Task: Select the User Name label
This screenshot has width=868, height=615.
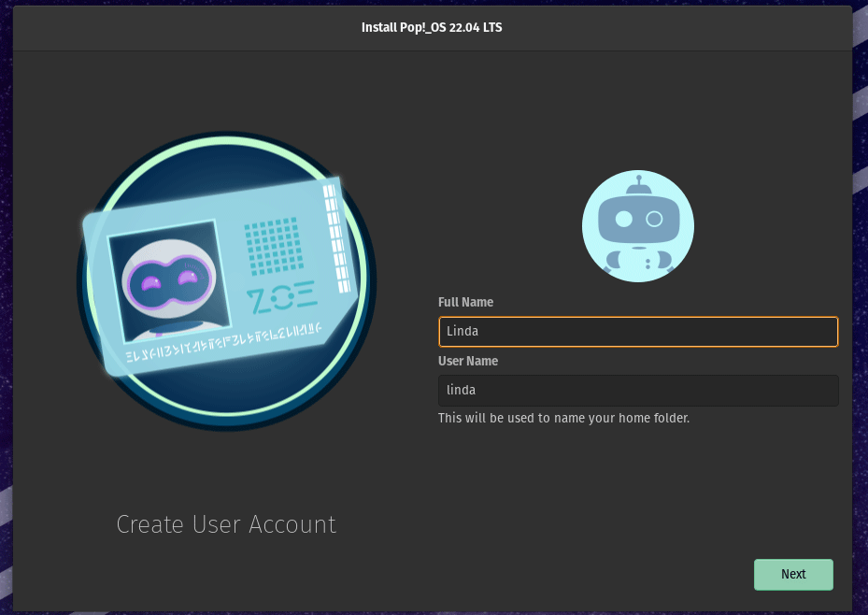Action: pyautogui.click(x=467, y=361)
